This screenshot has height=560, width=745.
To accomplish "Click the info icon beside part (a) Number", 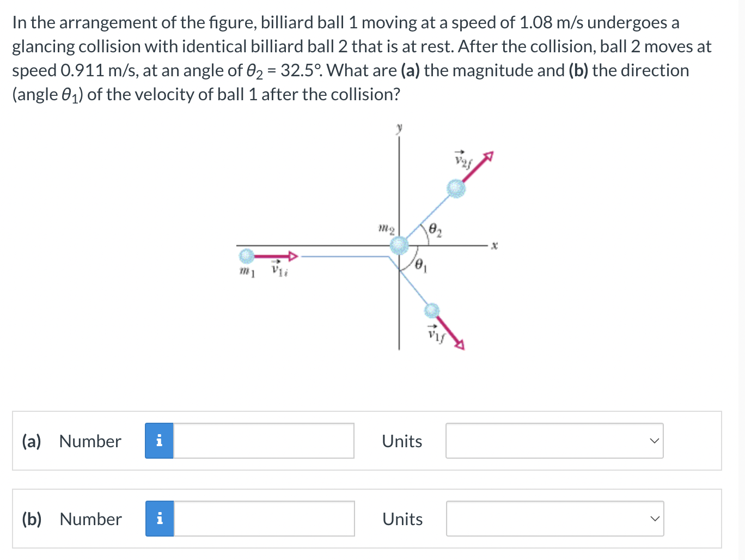I will click(x=159, y=441).
